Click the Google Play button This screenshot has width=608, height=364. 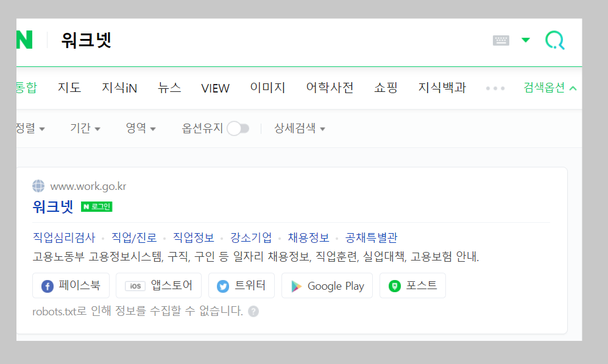(x=327, y=285)
